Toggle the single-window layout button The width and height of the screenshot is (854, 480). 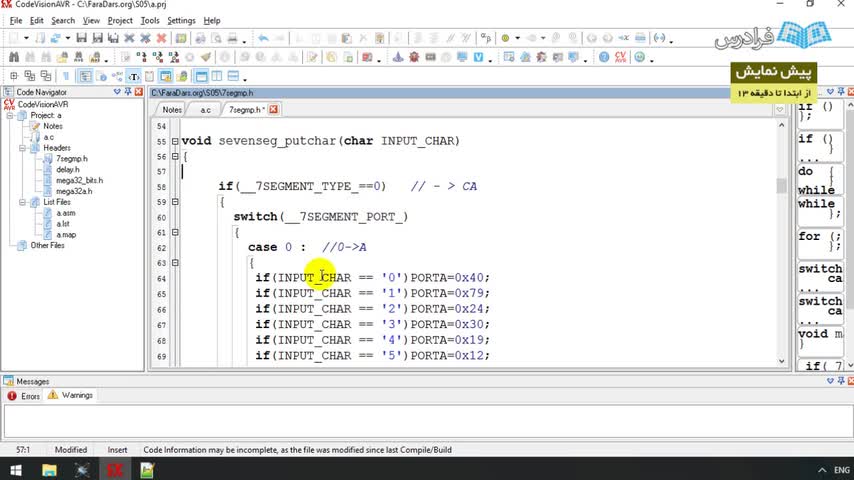click(x=201, y=76)
